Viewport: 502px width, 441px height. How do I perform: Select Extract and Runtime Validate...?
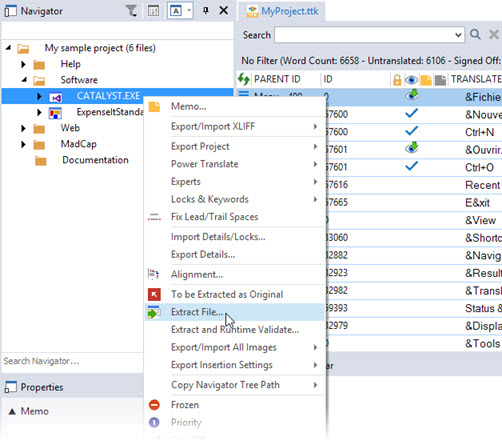click(x=235, y=330)
